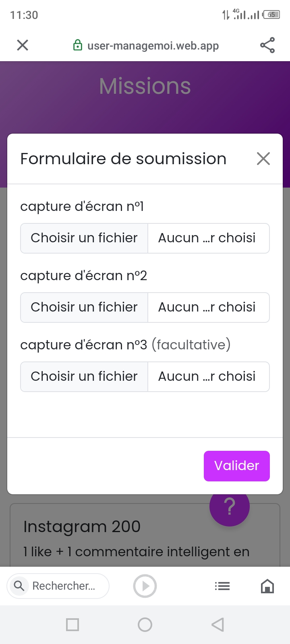The height and width of the screenshot is (644, 290).
Task: Choose a file for capture d'écran n°1
Action: (84, 238)
